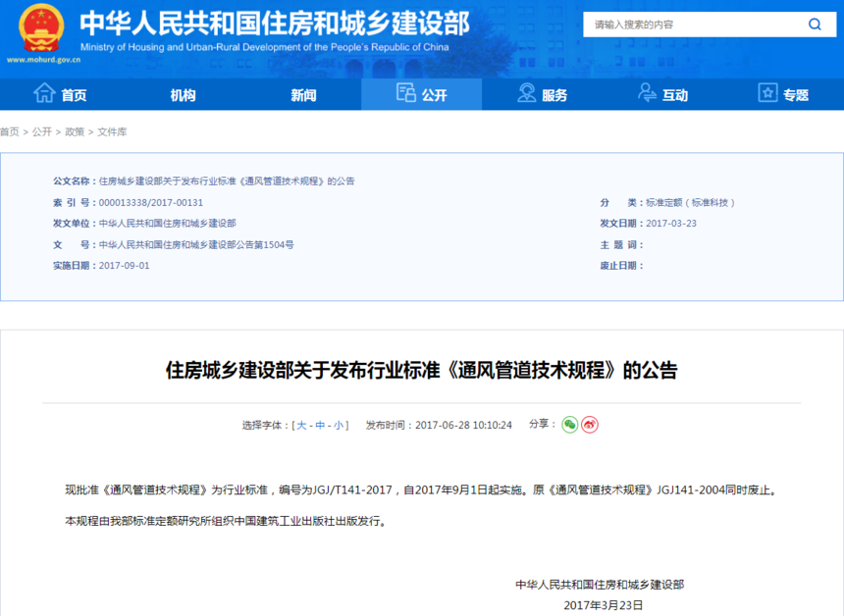Image resolution: width=844 pixels, height=616 pixels.
Task: Select large font size 大
Action: [x=301, y=426]
